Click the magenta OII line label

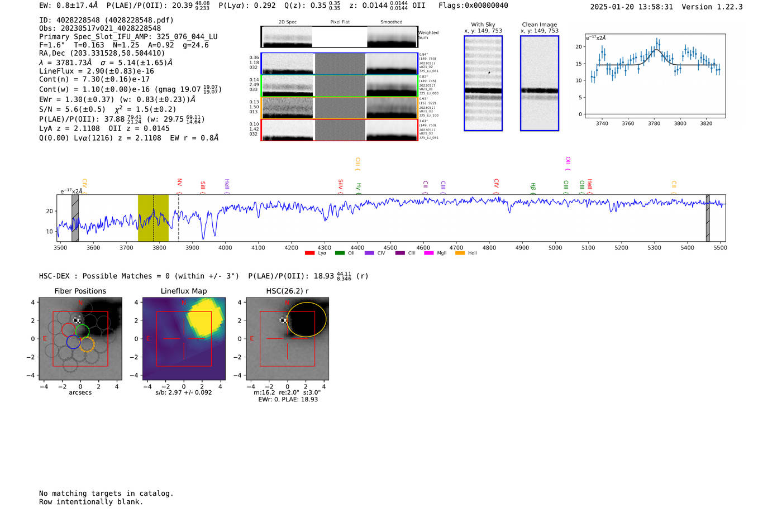[x=568, y=164]
